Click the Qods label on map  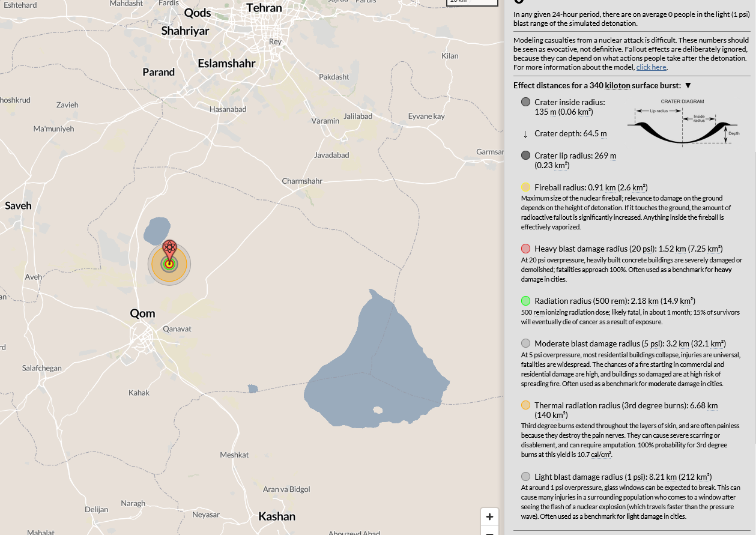click(x=198, y=13)
